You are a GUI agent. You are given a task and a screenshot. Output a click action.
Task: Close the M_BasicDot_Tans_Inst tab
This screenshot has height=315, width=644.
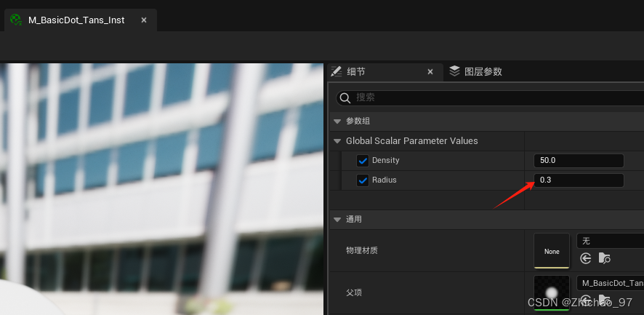pyautogui.click(x=144, y=20)
